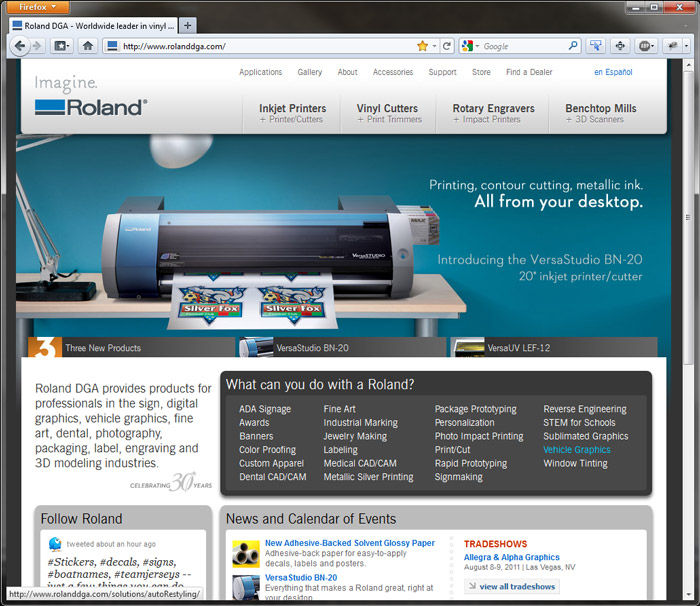Open the Store nav link
The height and width of the screenshot is (606, 700).
(x=481, y=72)
